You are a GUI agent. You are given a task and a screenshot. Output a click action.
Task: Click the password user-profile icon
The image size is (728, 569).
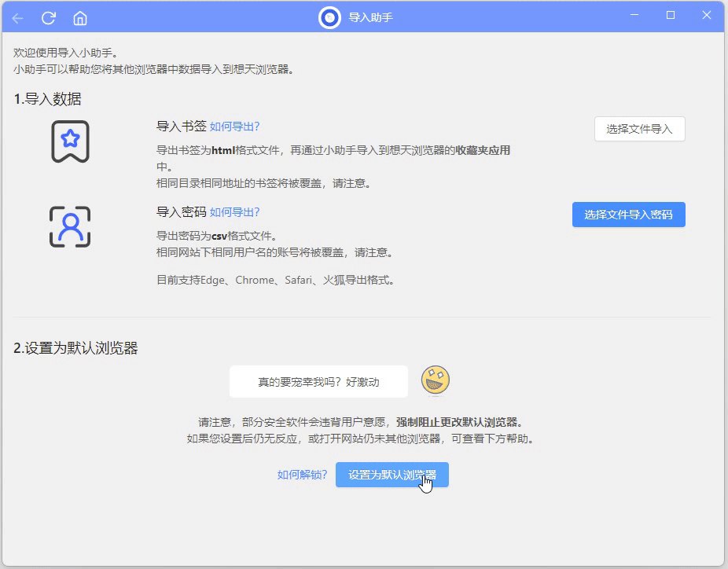(70, 227)
